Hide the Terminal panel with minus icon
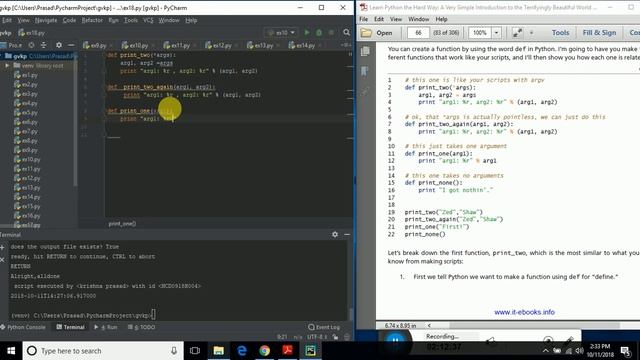The height and width of the screenshot is (360, 640). pyautogui.click(x=347, y=234)
